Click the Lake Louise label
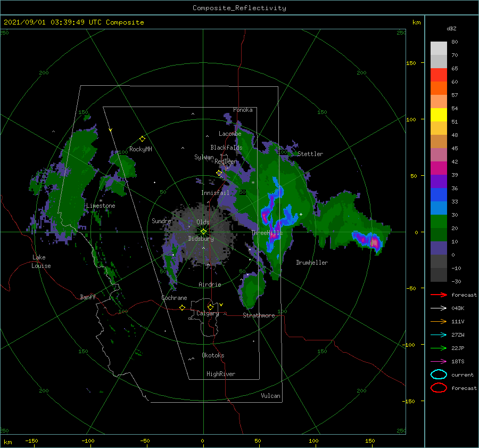This screenshot has height=448, width=479. click(x=41, y=262)
